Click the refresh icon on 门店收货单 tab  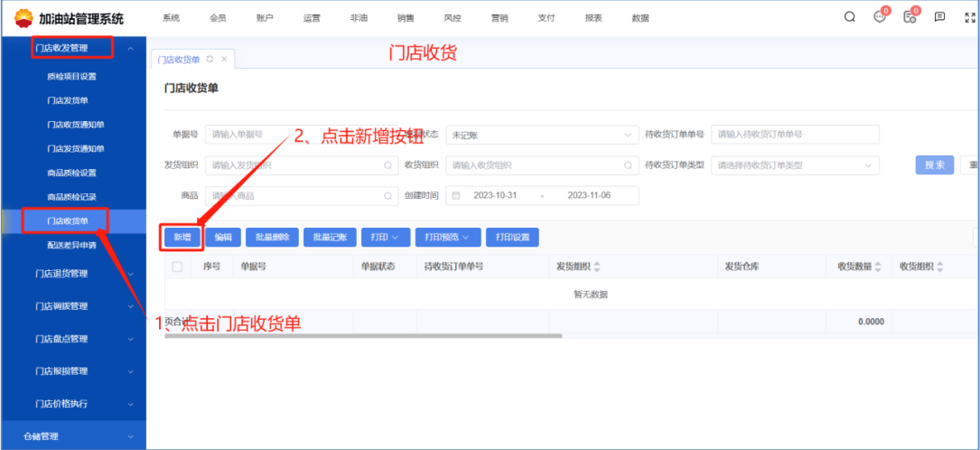coord(210,60)
